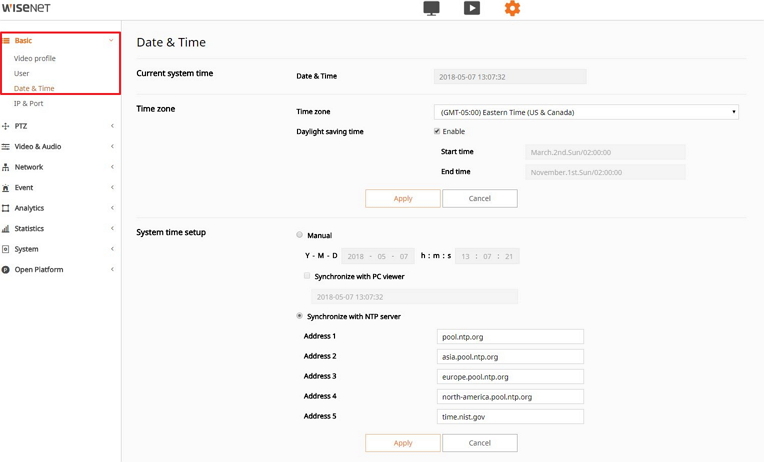
Task: Check Synchronize with PC viewer
Action: point(307,276)
